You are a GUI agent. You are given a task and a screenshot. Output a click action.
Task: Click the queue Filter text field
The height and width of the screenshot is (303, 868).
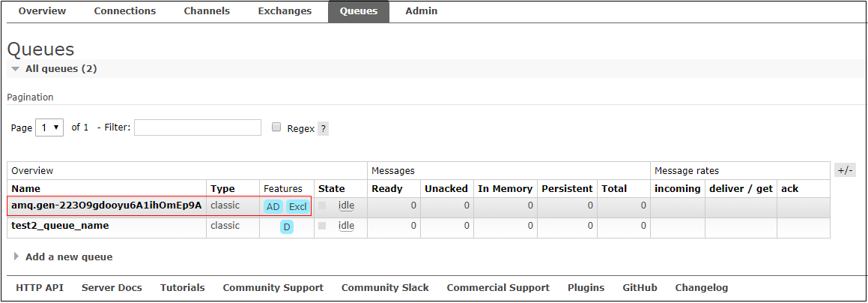click(x=198, y=127)
